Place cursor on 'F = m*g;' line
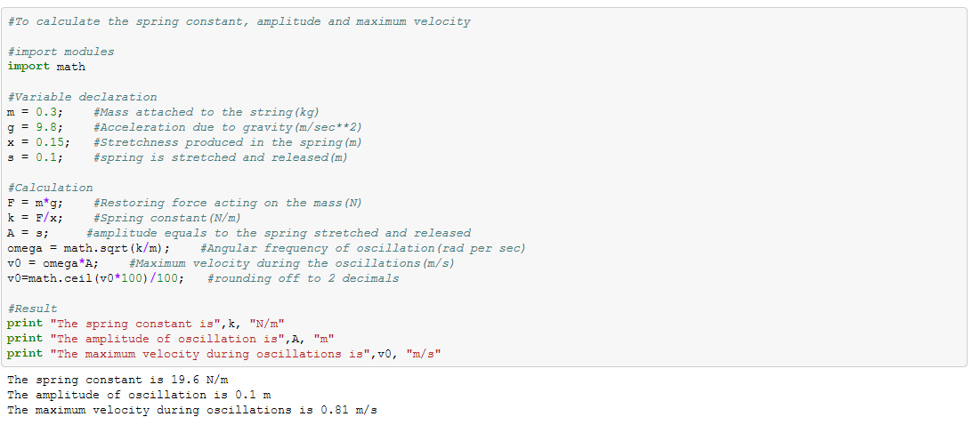 [x=35, y=203]
